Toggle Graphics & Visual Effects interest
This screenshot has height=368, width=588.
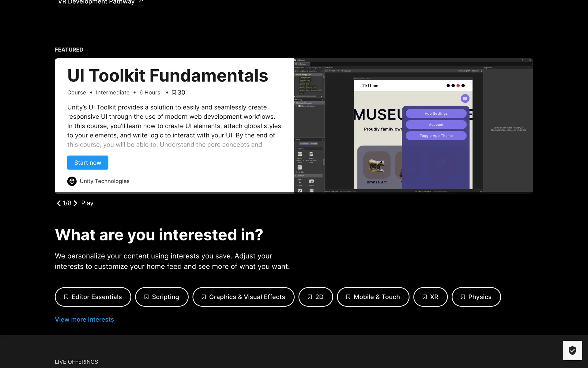click(x=243, y=297)
